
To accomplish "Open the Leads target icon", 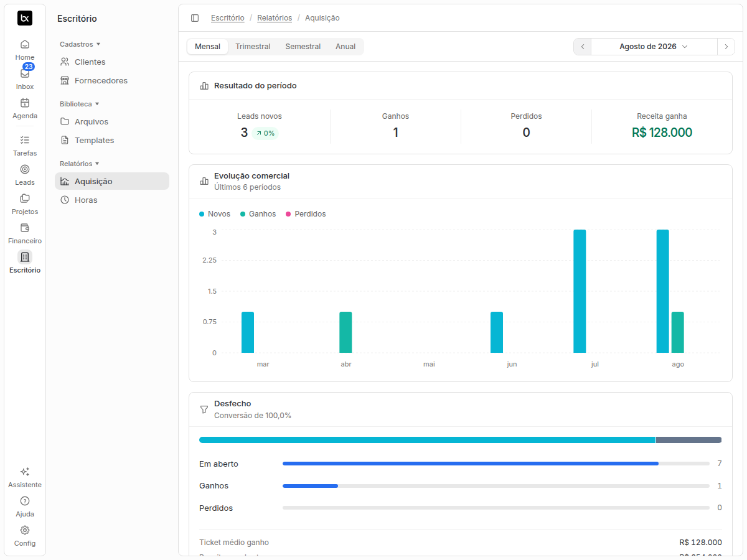I will tap(25, 169).
